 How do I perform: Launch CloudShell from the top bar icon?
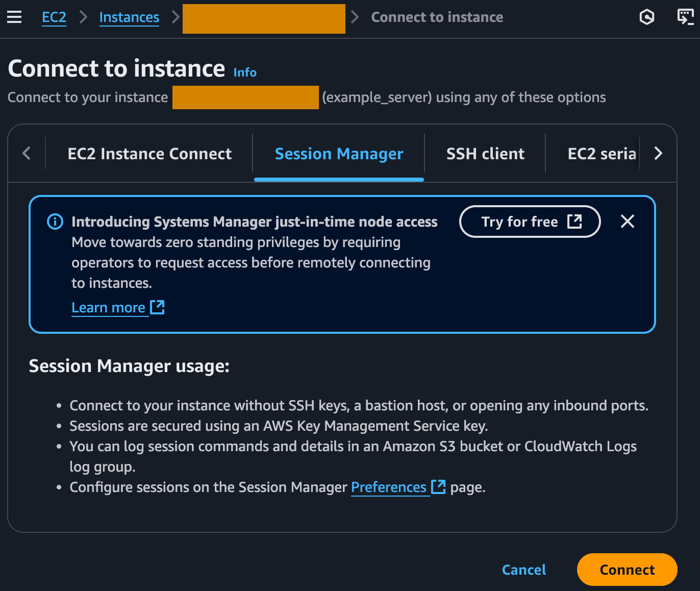coord(685,17)
